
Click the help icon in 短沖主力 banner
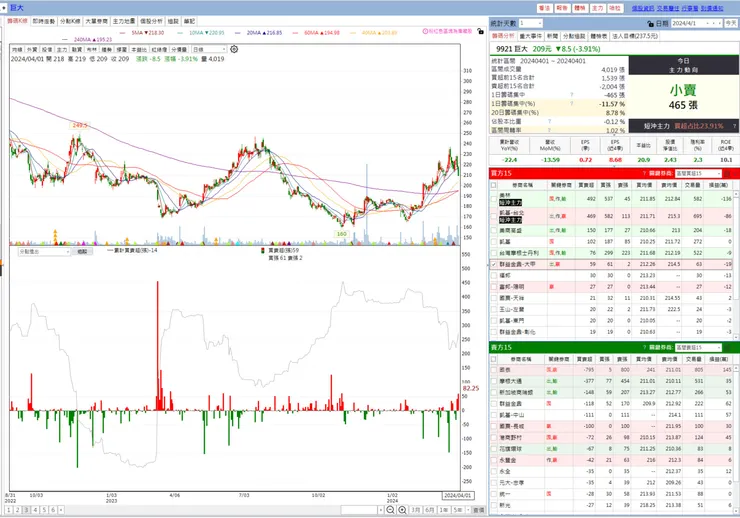[x=734, y=126]
